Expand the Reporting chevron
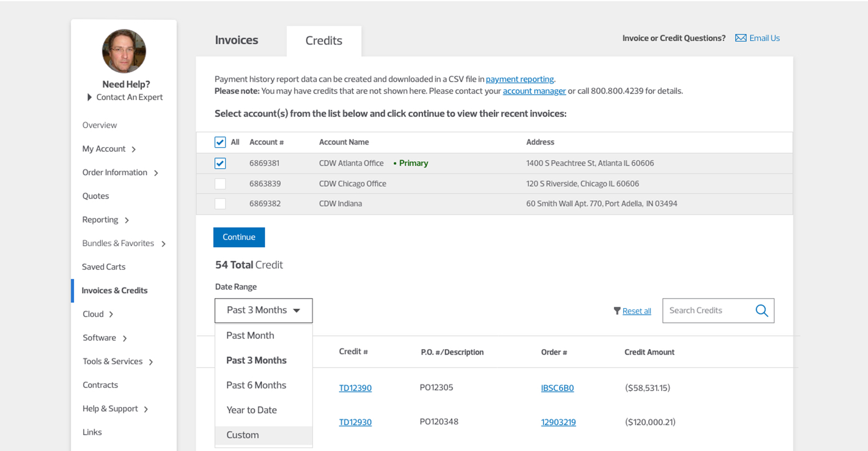Viewport: 868px width, 451px height. (x=127, y=220)
